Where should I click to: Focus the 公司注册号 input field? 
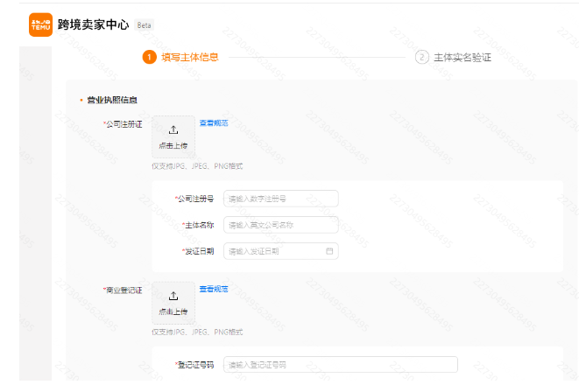(280, 199)
